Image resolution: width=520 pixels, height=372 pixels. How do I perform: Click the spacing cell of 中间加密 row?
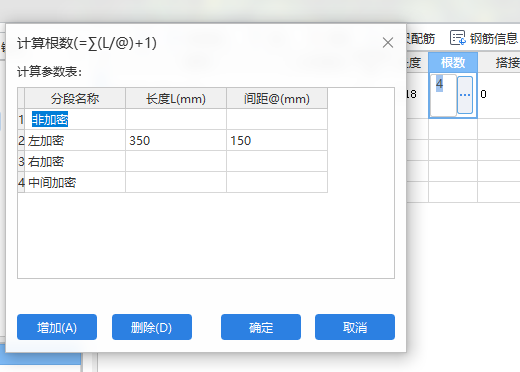click(277, 182)
